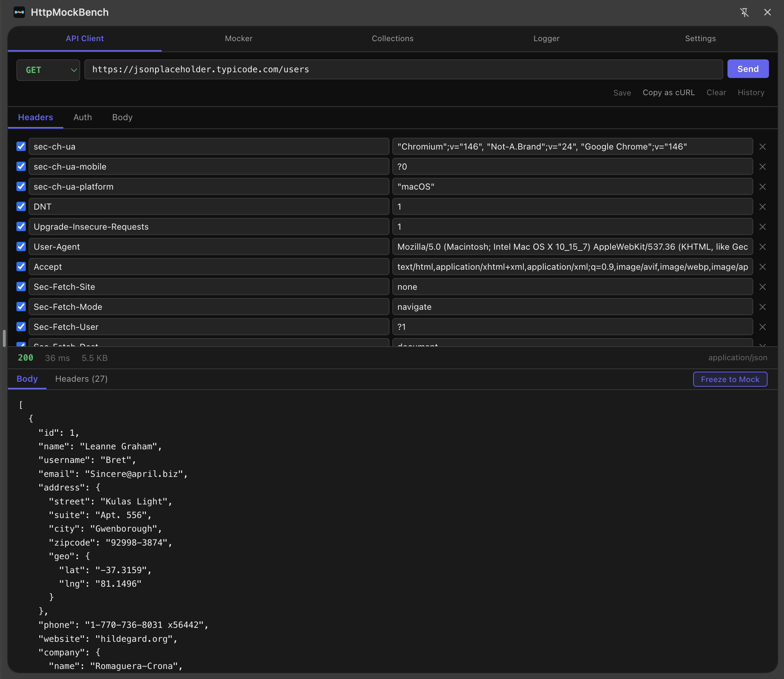Select the response Body tab
784x679 pixels.
coord(27,379)
